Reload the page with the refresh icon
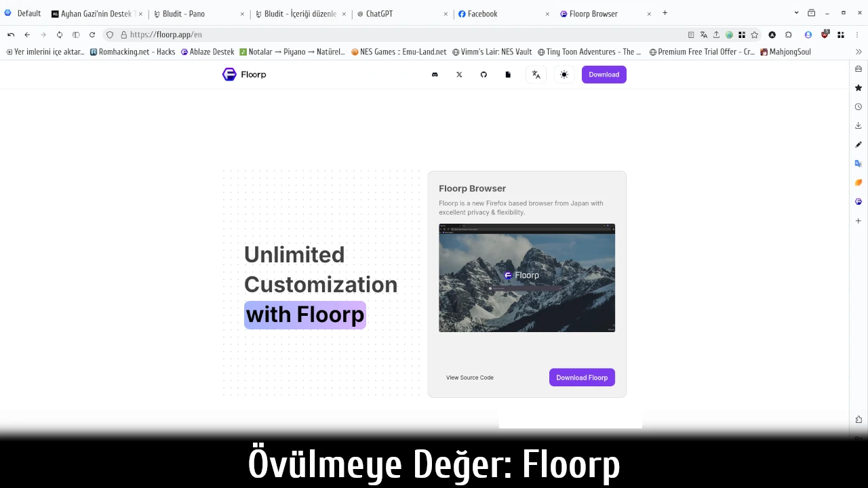The image size is (868, 488). 92,35
